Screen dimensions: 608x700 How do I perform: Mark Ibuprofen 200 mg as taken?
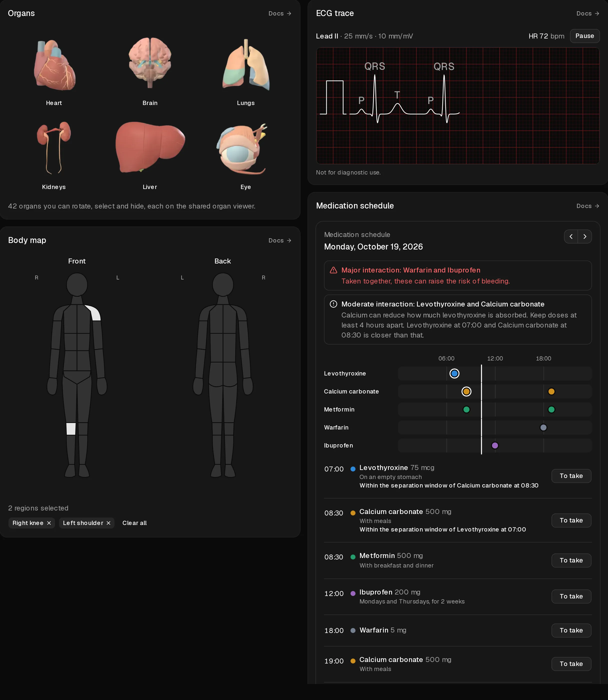tap(571, 596)
